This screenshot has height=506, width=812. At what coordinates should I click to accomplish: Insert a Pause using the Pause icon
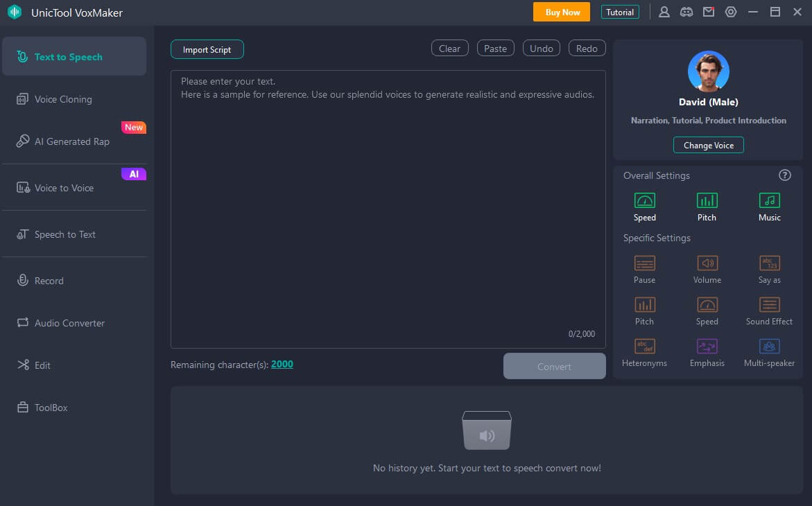(644, 263)
